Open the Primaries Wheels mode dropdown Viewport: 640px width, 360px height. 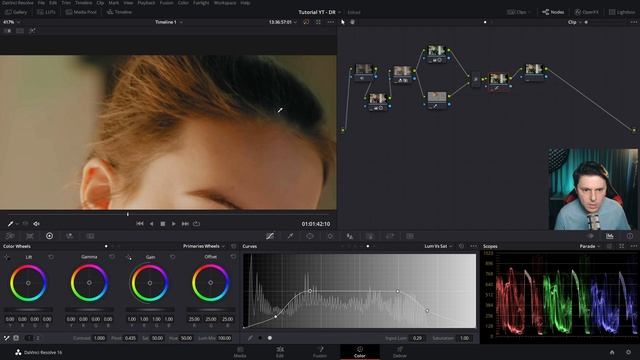204,246
